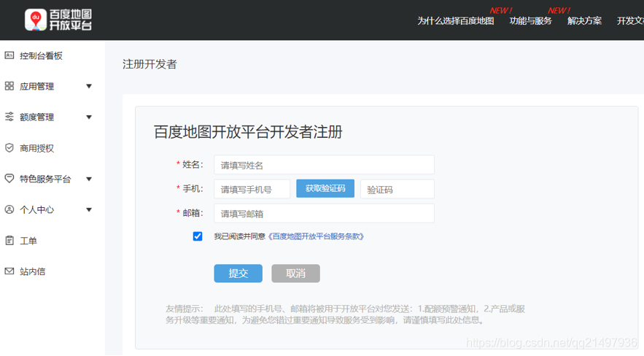Click the 百度地图开放平台开发者注册 form title
Screen dimensions: 644x356
[248, 132]
